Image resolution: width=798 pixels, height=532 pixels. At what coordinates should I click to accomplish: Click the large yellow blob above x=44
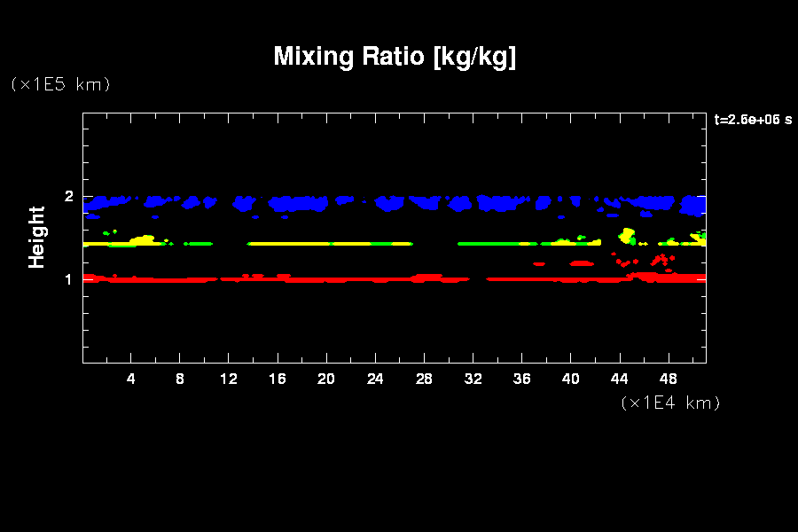point(628,235)
